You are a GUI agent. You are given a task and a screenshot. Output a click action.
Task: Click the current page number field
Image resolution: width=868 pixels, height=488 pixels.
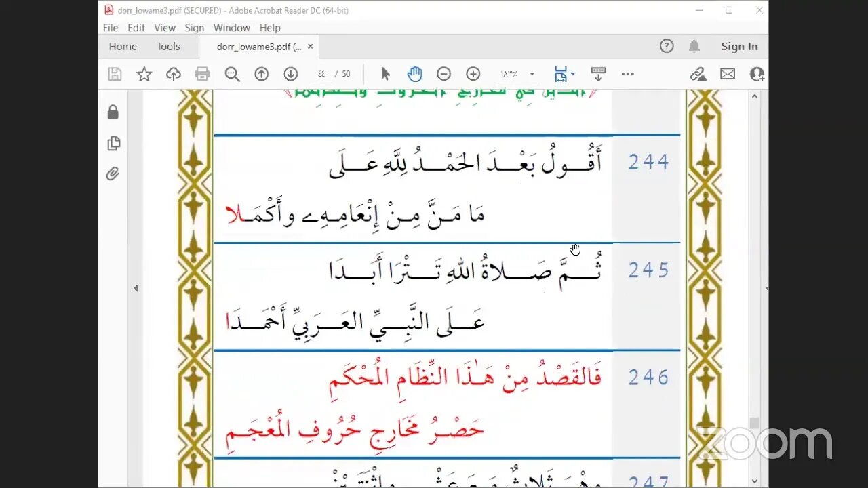(321, 74)
